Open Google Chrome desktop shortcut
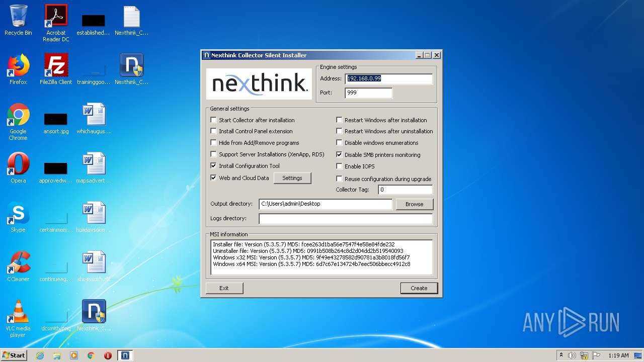The width and height of the screenshot is (644, 362). click(x=18, y=122)
